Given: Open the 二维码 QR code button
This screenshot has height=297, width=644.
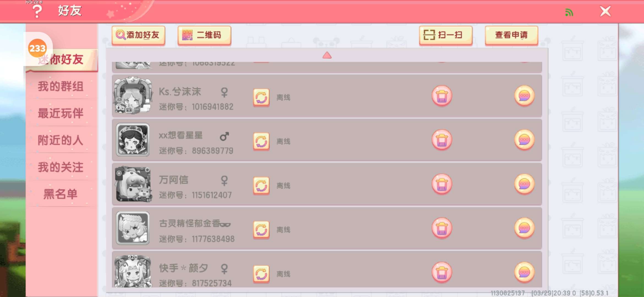Looking at the screenshot, I should (x=204, y=35).
